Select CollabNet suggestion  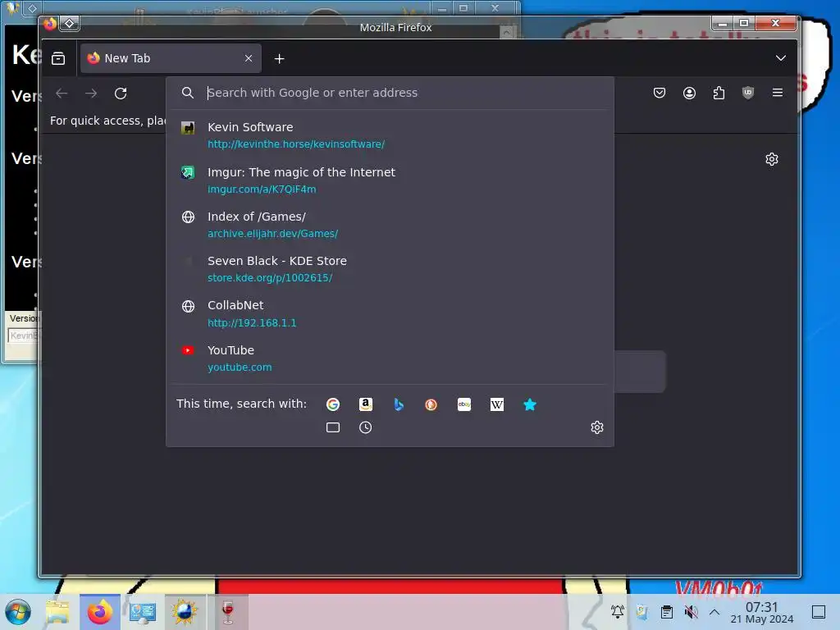point(390,313)
